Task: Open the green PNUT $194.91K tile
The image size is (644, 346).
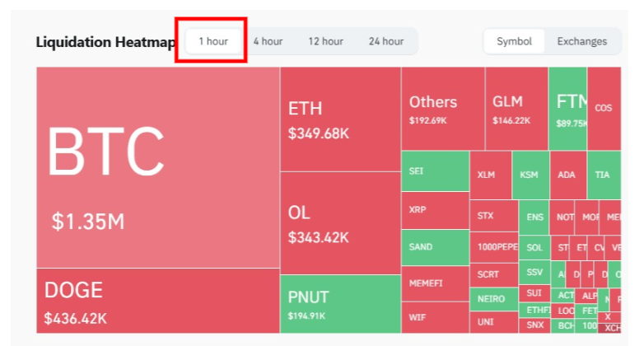Action: point(340,303)
